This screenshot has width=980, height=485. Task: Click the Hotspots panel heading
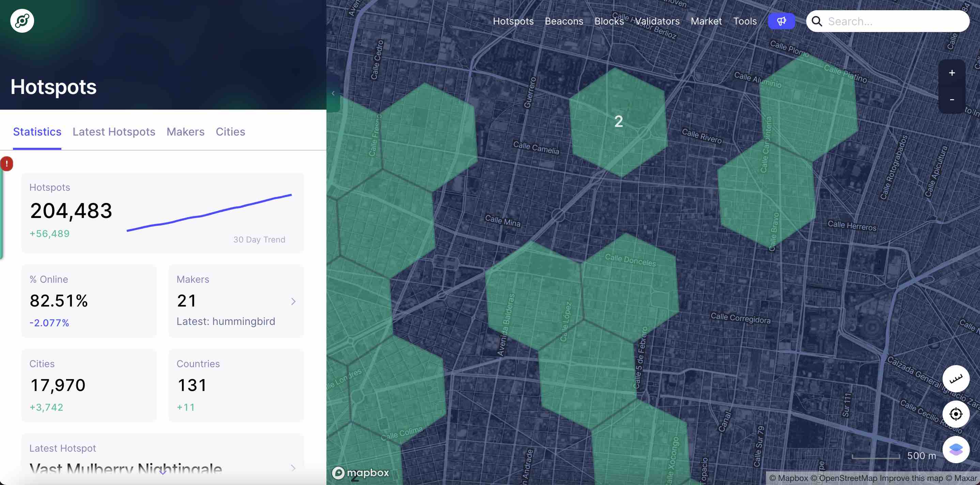point(53,87)
